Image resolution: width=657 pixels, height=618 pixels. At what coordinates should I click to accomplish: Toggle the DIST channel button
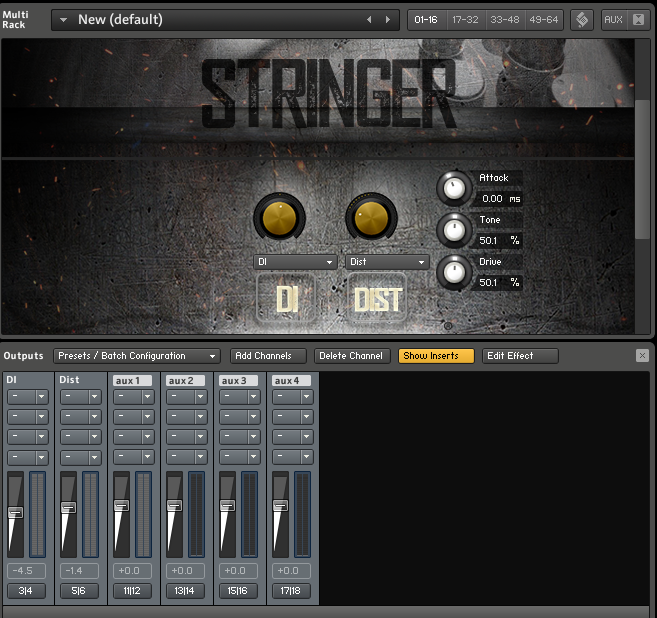(x=378, y=298)
